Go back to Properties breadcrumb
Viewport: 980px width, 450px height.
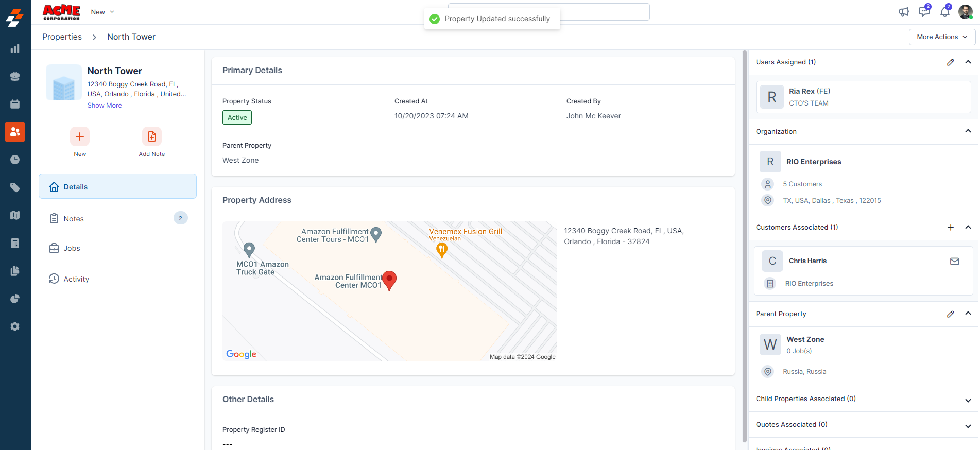click(x=62, y=37)
